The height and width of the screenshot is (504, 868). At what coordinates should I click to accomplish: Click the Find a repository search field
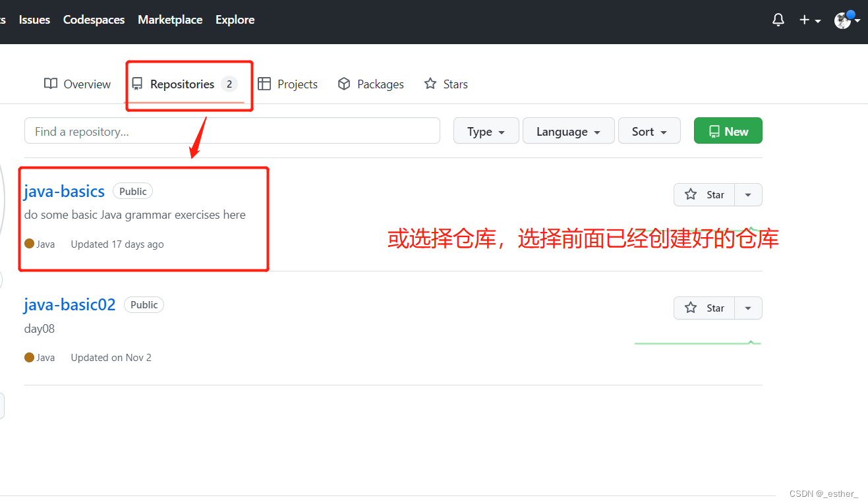coord(232,130)
